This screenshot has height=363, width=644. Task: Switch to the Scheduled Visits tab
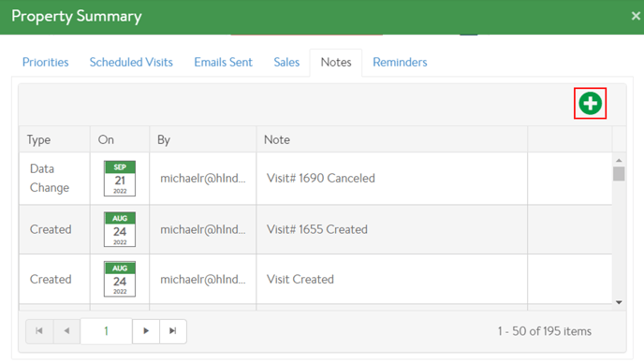point(131,62)
